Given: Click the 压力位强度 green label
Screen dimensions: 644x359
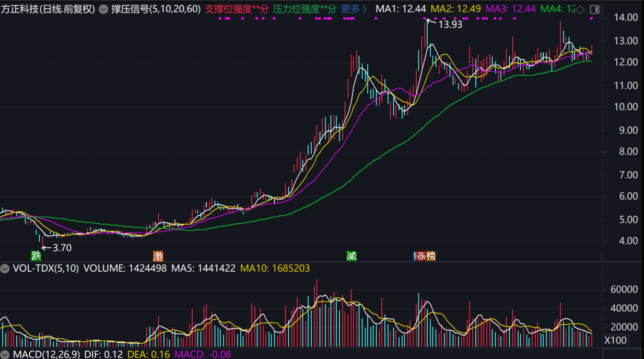Looking at the screenshot, I should pos(305,9).
